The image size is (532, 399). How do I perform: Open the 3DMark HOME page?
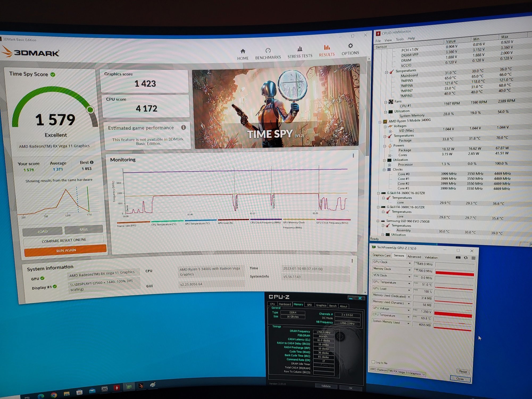(243, 54)
